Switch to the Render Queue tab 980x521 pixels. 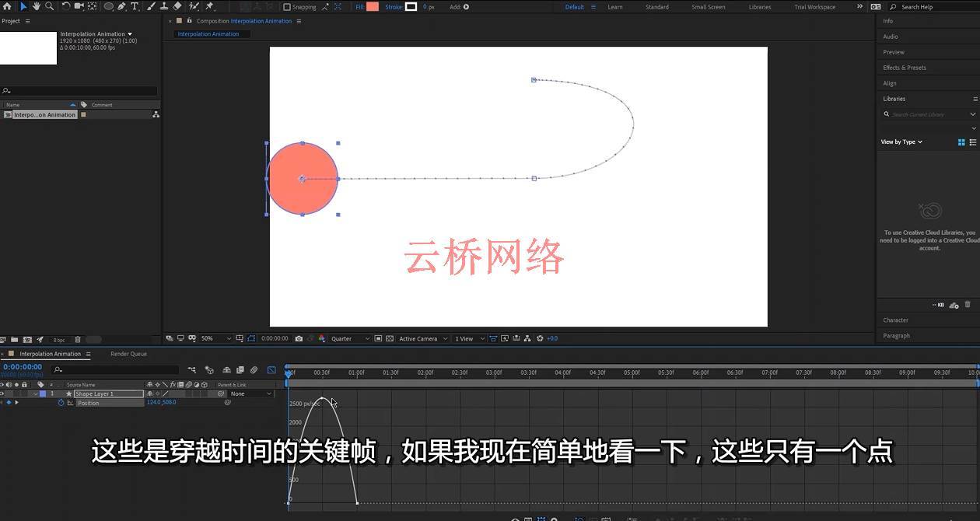pos(128,354)
